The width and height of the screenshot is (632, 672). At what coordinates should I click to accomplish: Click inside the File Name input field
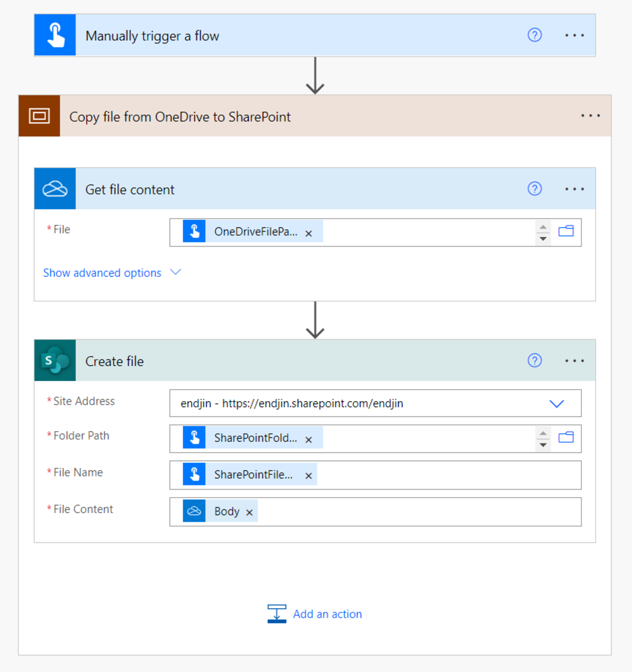pos(376,475)
